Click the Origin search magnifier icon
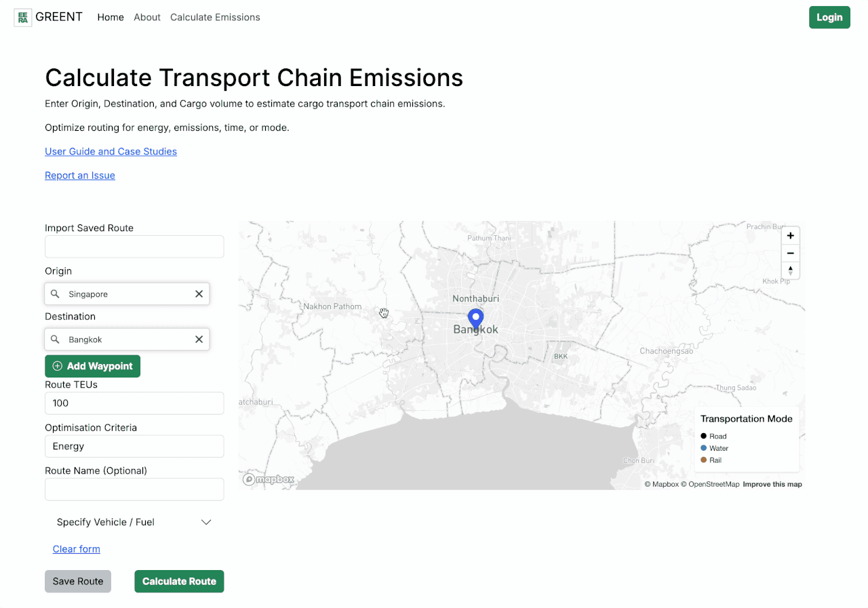This screenshot has width=868, height=608. coord(56,294)
